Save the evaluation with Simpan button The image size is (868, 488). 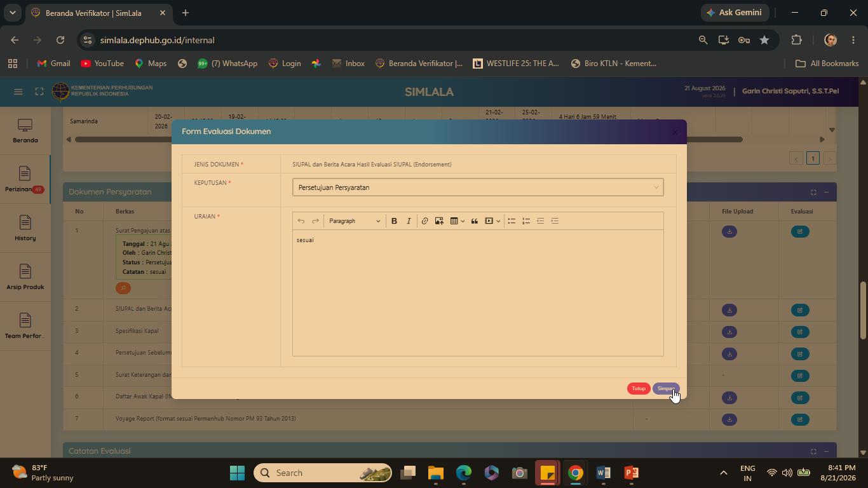[x=666, y=388]
